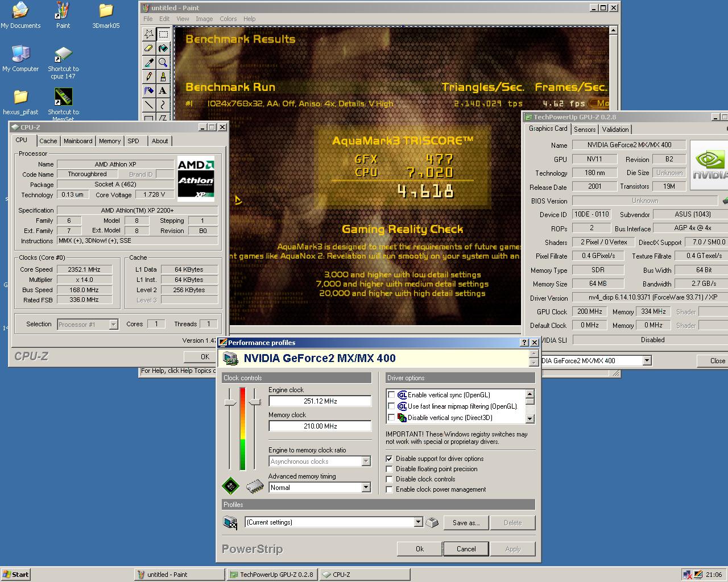Click the GPU chip icon under engine slider
This screenshot has height=582, width=728.
[230, 486]
